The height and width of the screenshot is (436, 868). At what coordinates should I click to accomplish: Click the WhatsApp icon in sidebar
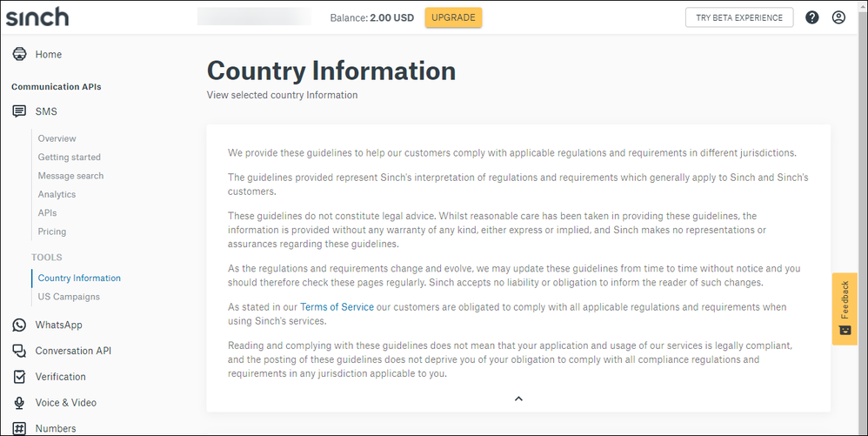(19, 325)
